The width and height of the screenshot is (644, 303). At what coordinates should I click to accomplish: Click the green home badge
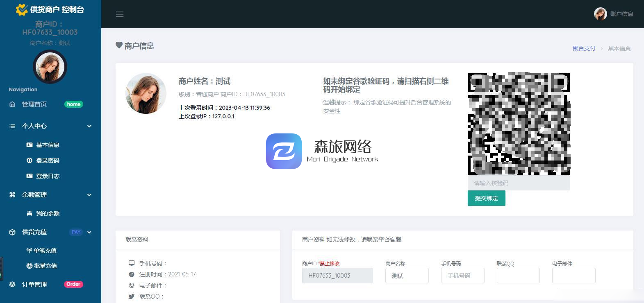(74, 104)
